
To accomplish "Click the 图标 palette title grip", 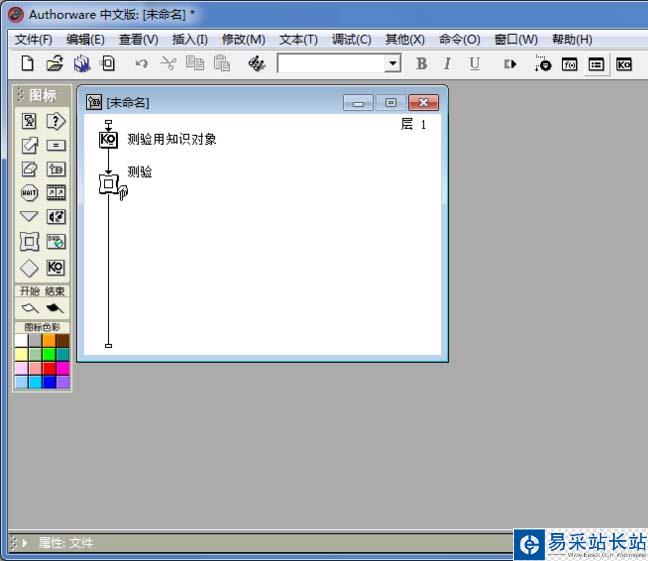I will pyautogui.click(x=20, y=95).
